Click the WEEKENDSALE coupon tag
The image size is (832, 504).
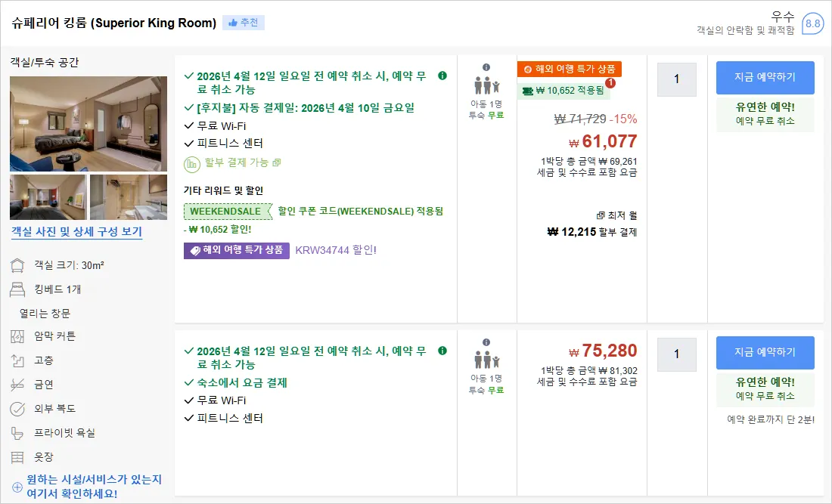tap(227, 212)
